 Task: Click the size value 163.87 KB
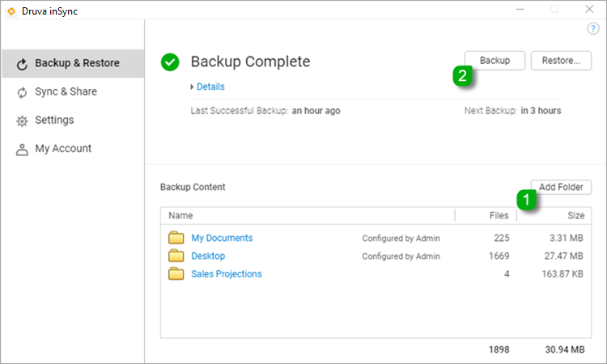562,274
